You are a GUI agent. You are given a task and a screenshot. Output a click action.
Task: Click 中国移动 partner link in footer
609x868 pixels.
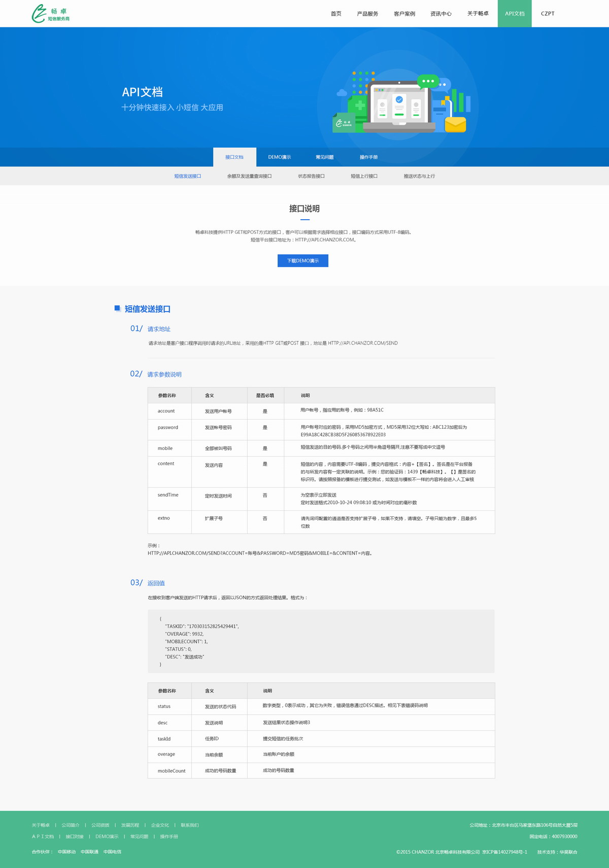(66, 852)
